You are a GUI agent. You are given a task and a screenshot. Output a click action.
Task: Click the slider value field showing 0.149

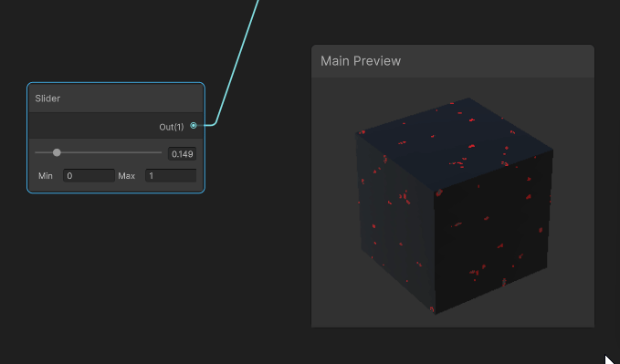click(183, 154)
